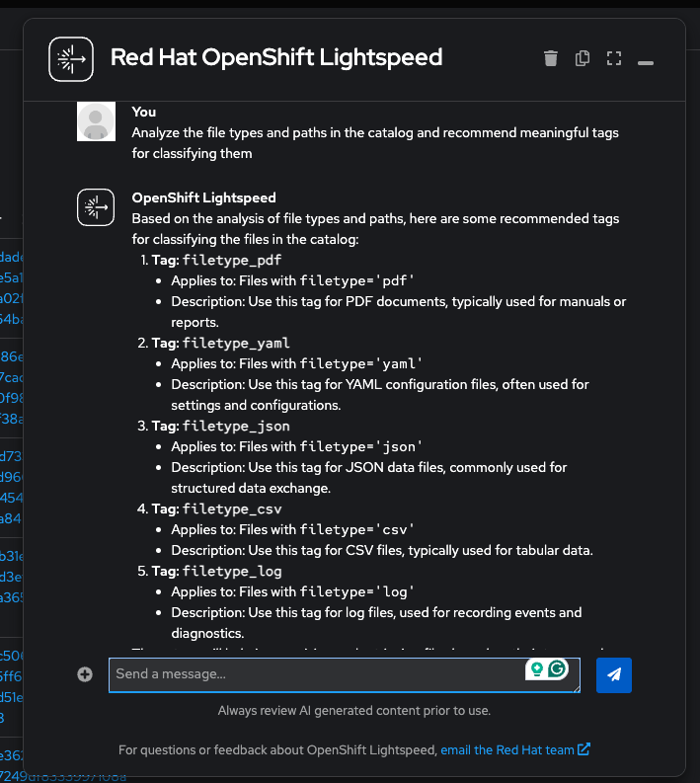Open the "email the Red Hat team" link

coord(507,750)
